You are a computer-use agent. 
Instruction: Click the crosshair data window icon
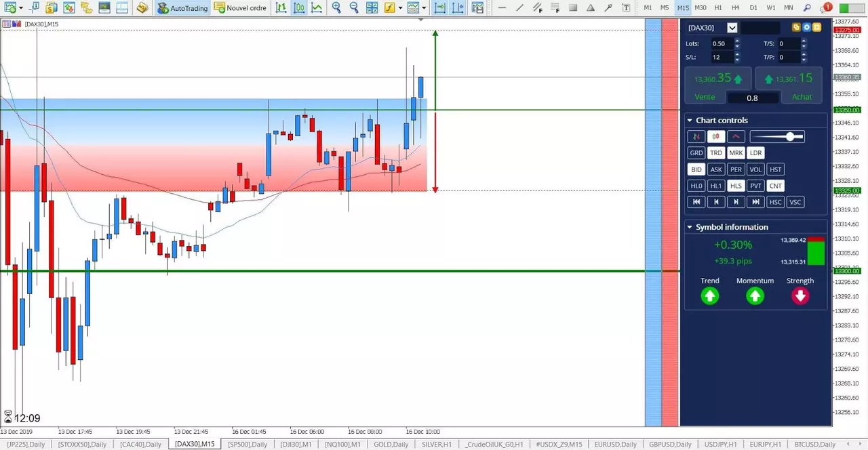coord(33,8)
